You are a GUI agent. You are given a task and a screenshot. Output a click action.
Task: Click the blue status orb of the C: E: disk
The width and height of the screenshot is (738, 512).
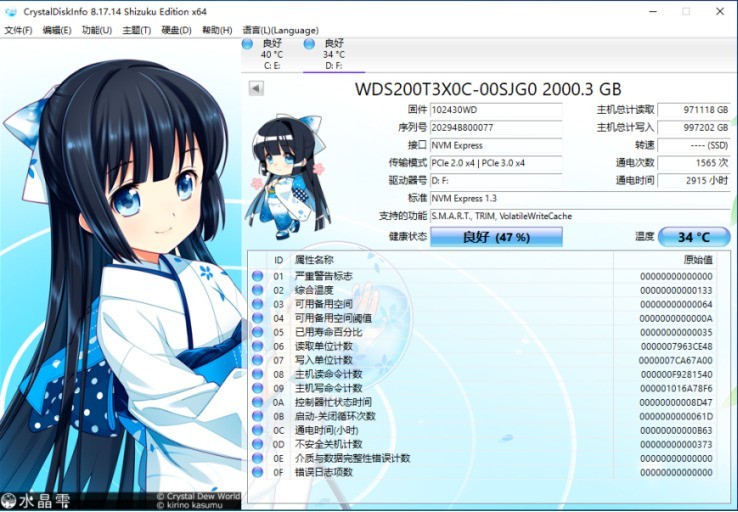tap(247, 44)
